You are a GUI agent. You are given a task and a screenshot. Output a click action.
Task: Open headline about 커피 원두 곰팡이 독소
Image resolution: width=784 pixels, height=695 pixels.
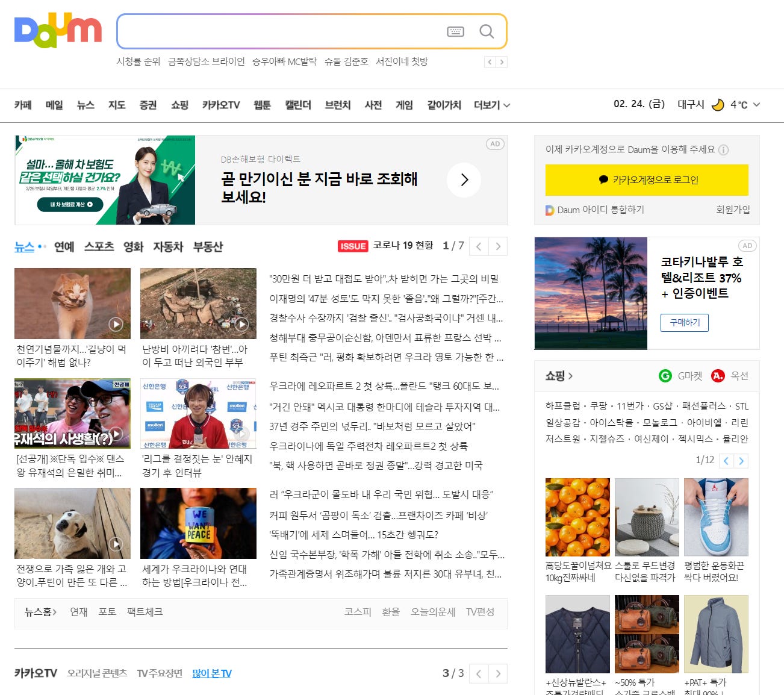tap(378, 516)
